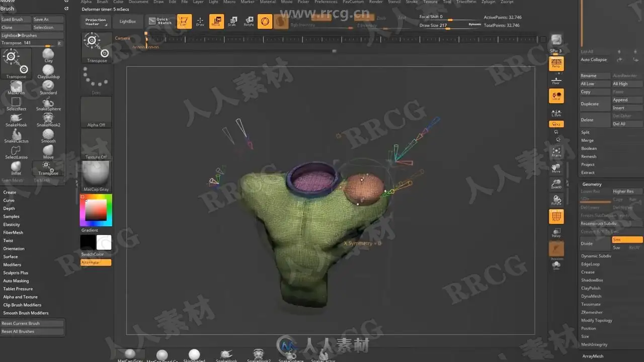
Task: Select the SnakeCactus brush in left palette
Action: 16,136
